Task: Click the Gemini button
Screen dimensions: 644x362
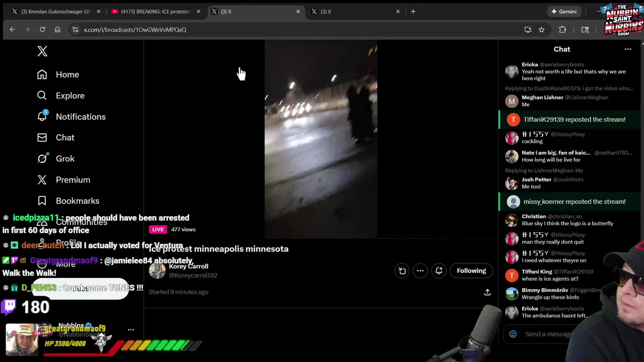Action: (563, 12)
